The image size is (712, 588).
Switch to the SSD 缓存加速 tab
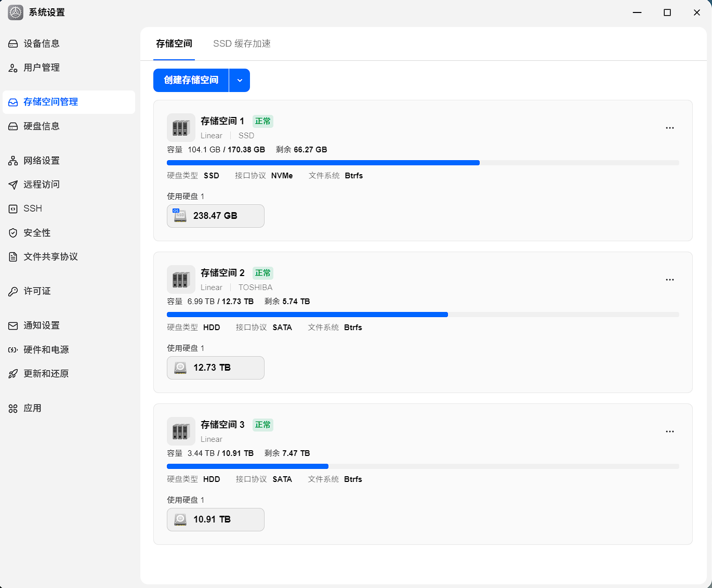[242, 44]
